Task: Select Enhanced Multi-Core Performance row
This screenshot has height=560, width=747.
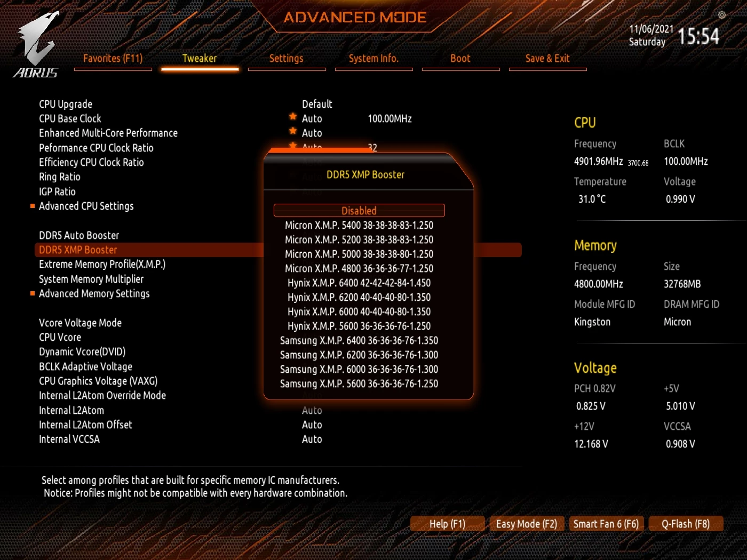Action: (x=108, y=133)
